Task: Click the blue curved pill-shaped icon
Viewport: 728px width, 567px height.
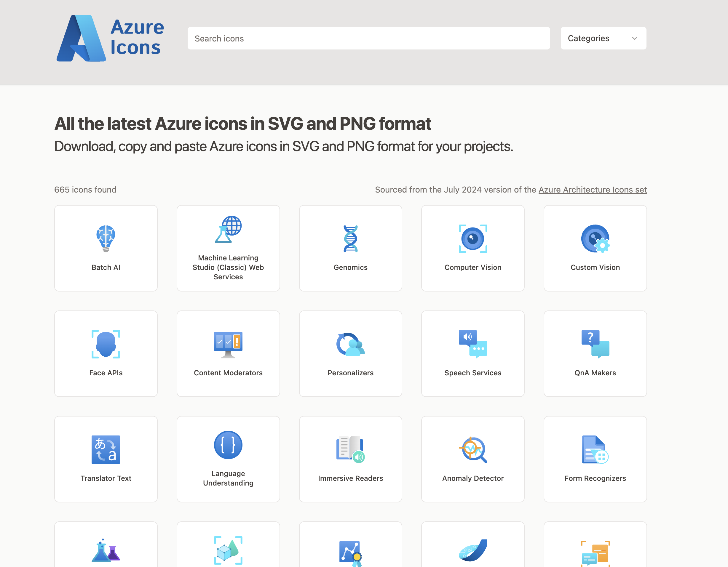Action: [473, 550]
